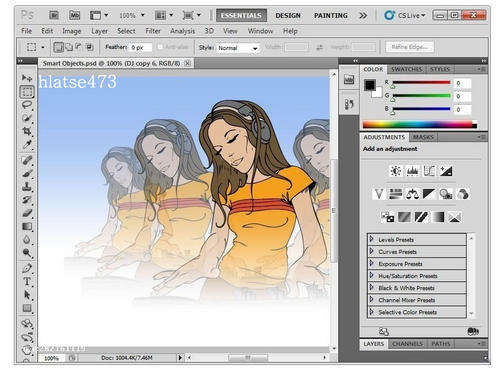Select the 3D Object Rotate tool
This screenshot has width=500, height=373.
(x=27, y=323)
